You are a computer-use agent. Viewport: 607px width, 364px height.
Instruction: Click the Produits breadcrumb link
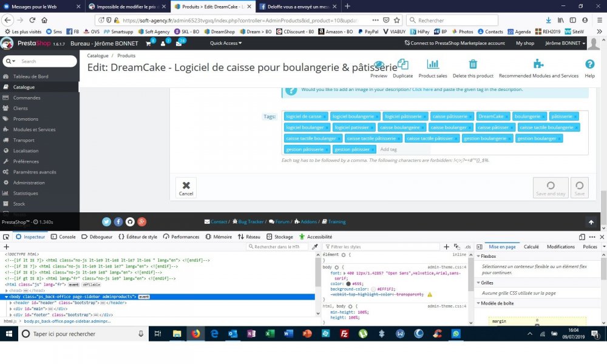point(127,56)
